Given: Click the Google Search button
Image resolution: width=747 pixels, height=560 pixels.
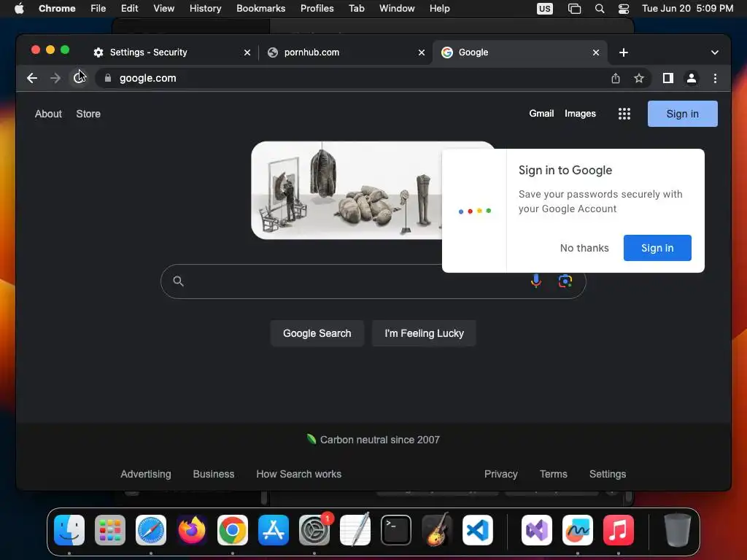Looking at the screenshot, I should (x=317, y=333).
